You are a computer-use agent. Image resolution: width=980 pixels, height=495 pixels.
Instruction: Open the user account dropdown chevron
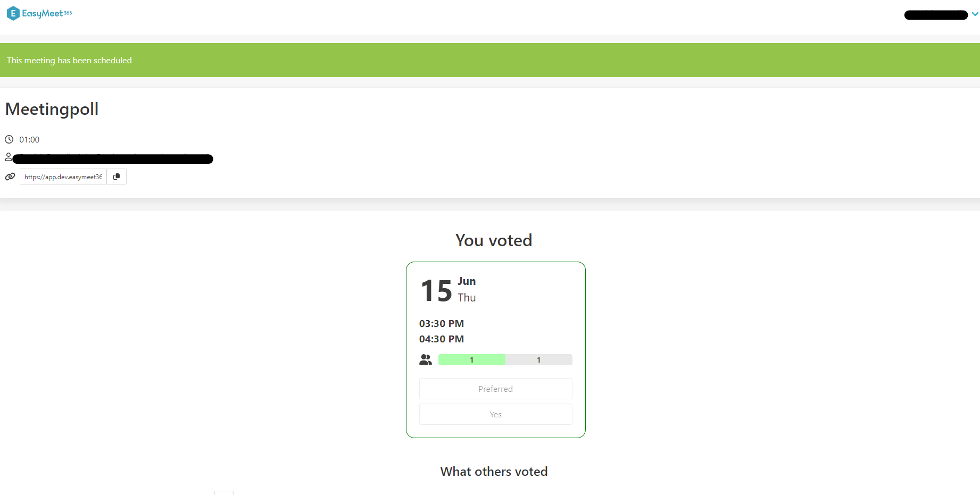pyautogui.click(x=975, y=14)
